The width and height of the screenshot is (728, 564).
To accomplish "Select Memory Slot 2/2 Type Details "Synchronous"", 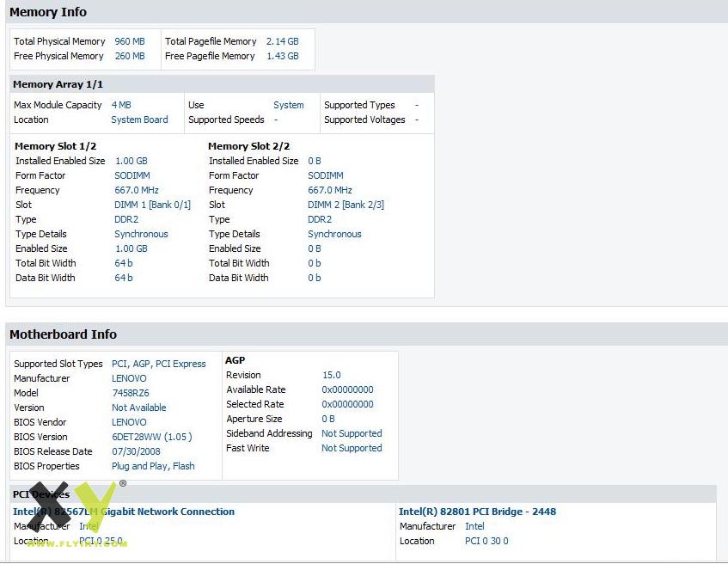I will (334, 234).
